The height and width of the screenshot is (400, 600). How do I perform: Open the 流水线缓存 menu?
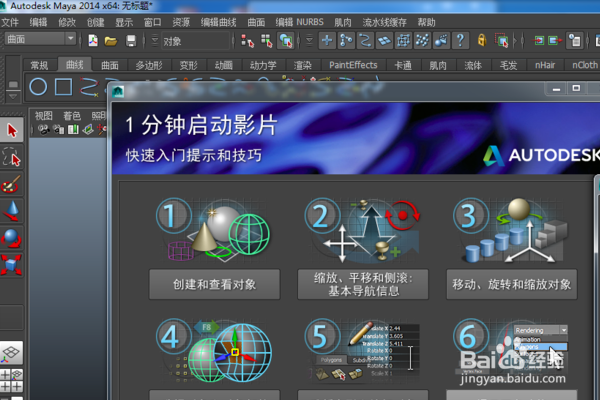tap(385, 23)
